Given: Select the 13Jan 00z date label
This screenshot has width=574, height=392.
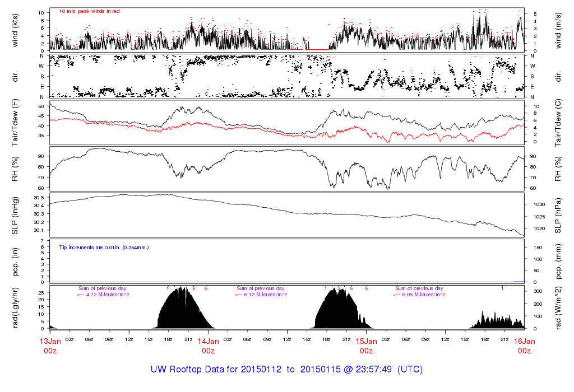Looking at the screenshot, I should point(50,345).
